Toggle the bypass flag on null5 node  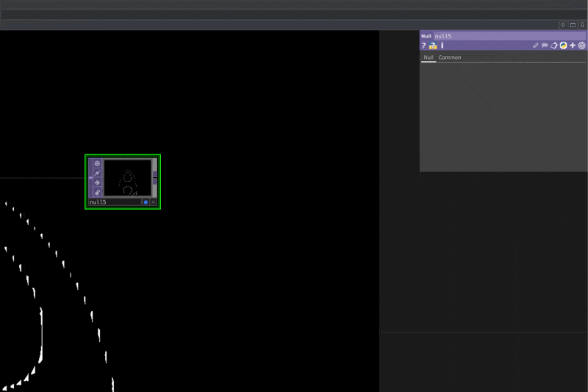pos(97,173)
